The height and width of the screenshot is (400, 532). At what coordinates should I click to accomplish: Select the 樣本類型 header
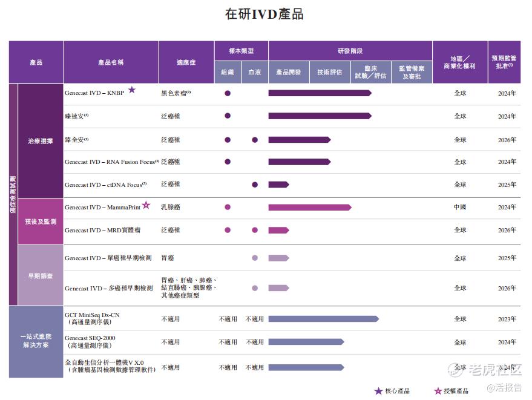coord(241,51)
